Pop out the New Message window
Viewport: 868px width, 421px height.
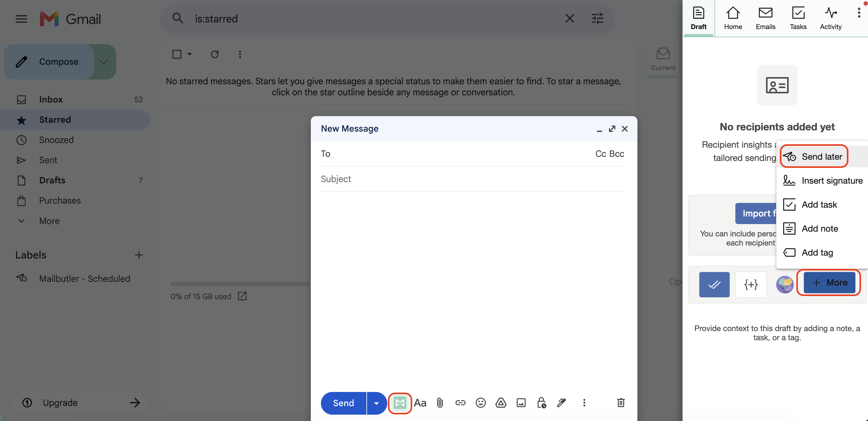click(x=612, y=129)
